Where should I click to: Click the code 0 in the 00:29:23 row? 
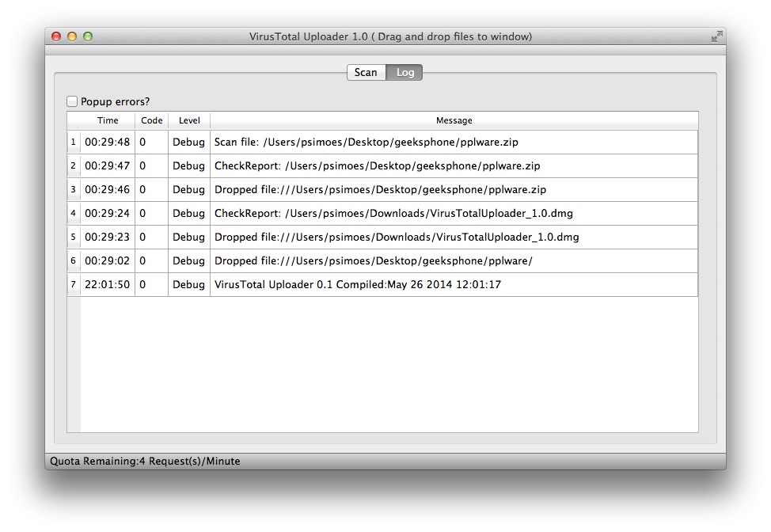[151, 237]
